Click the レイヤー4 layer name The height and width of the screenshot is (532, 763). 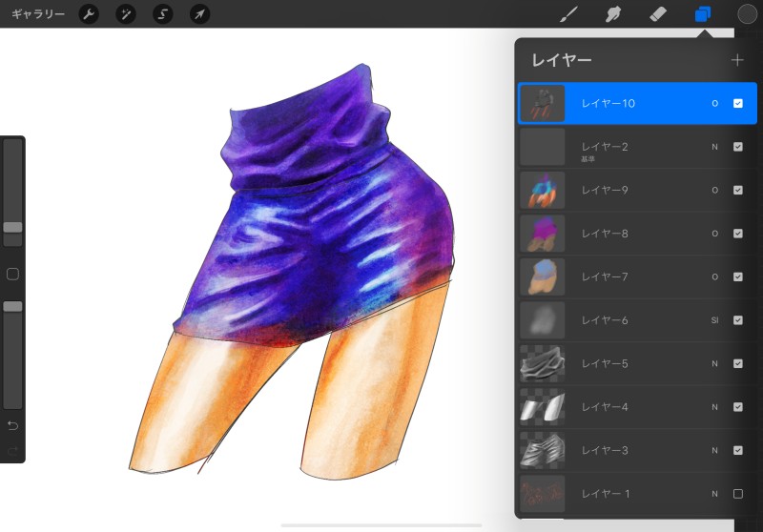point(605,406)
